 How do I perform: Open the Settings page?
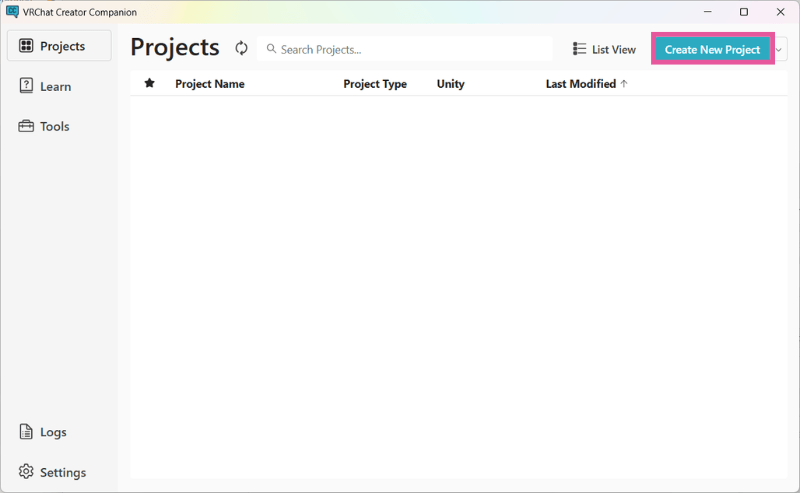pos(53,472)
